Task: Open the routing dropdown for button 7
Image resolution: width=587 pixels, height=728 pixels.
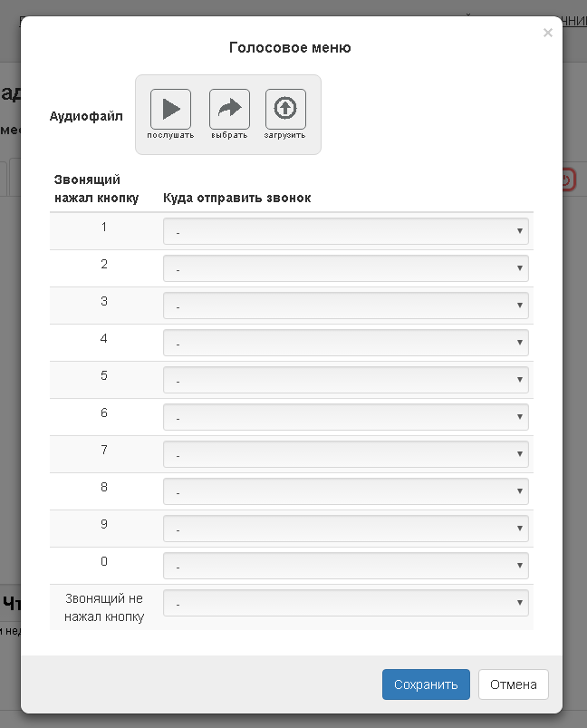Action: (x=345, y=454)
